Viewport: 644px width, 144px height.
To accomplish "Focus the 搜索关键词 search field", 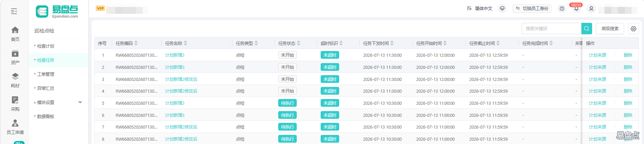I will click(x=551, y=29).
